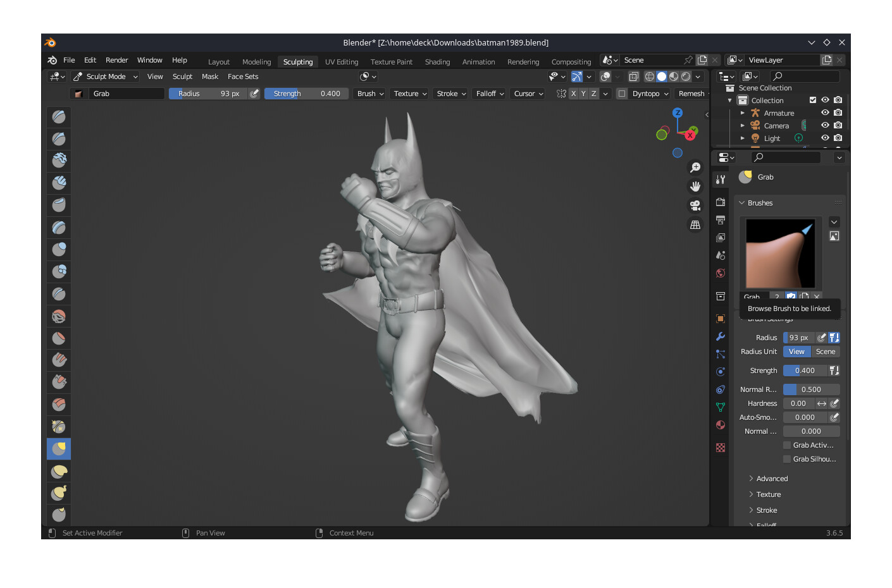Click the hand pan view gizmo
Screen dimensions: 892x588
point(695,187)
